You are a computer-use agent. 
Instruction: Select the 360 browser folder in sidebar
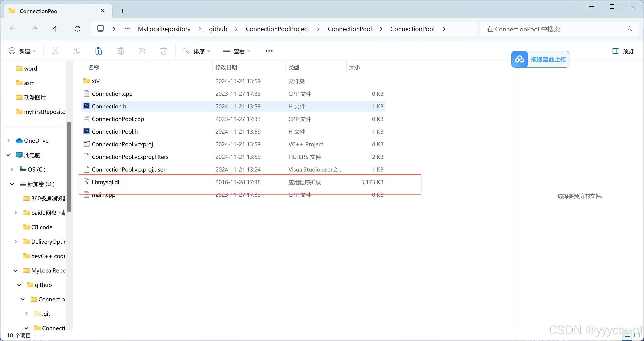pos(44,198)
